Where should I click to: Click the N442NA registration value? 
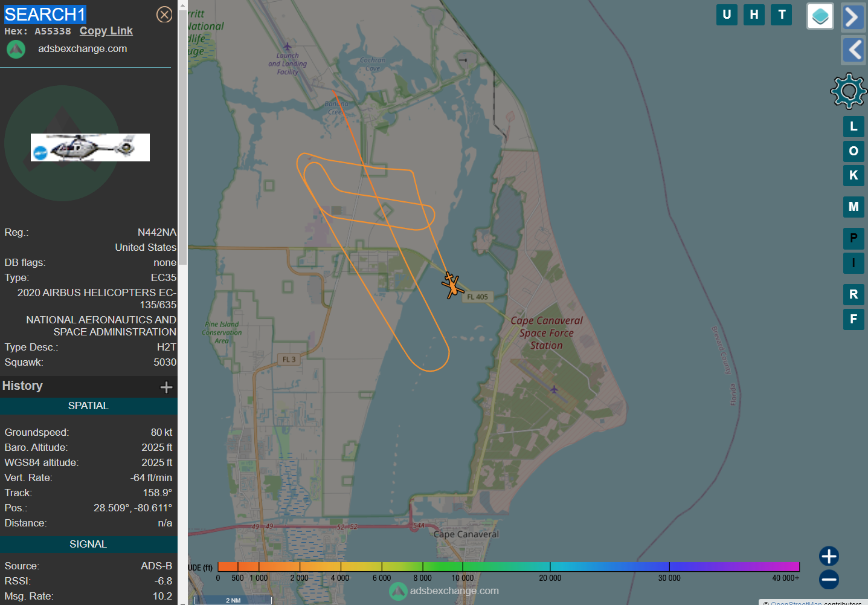click(x=157, y=232)
